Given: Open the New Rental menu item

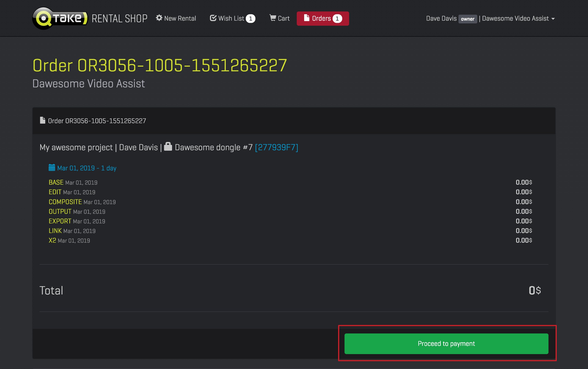Looking at the screenshot, I should (180, 19).
